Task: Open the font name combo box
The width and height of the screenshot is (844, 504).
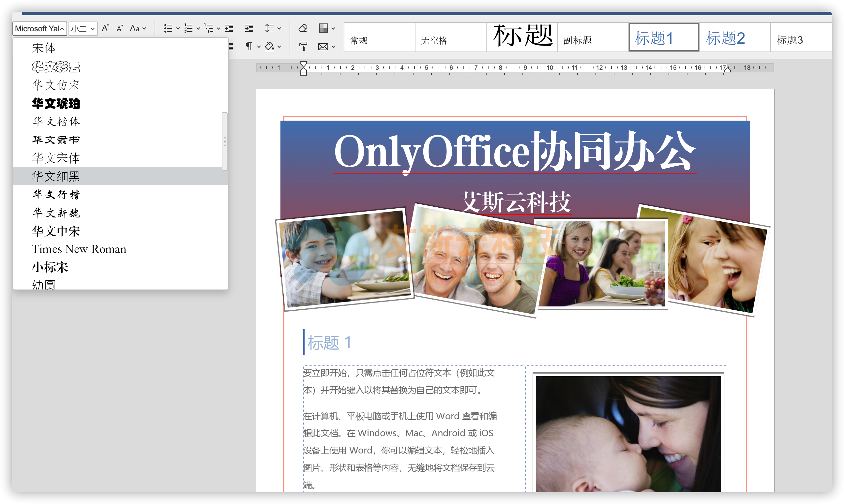Action: point(39,29)
